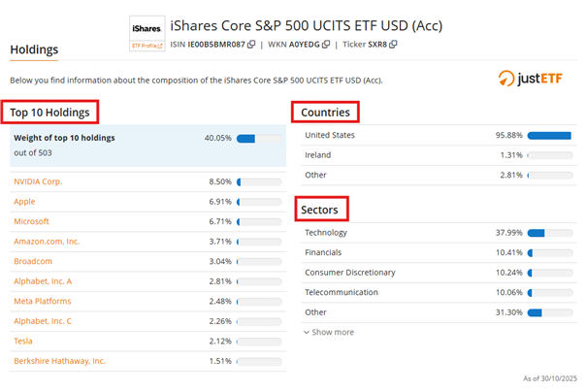Select the Microsoft holding
Image resolution: width=586 pixels, height=392 pixels.
click(30, 221)
